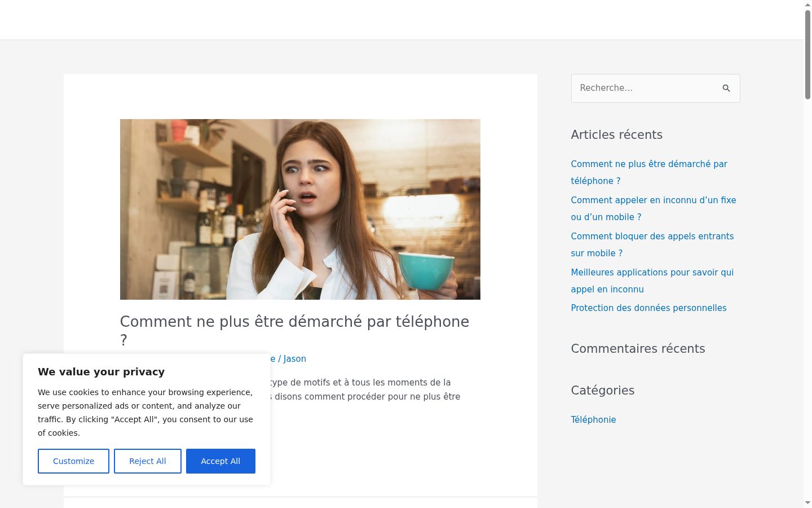Click the search magnifier icon
The height and width of the screenshot is (508, 812).
click(726, 88)
